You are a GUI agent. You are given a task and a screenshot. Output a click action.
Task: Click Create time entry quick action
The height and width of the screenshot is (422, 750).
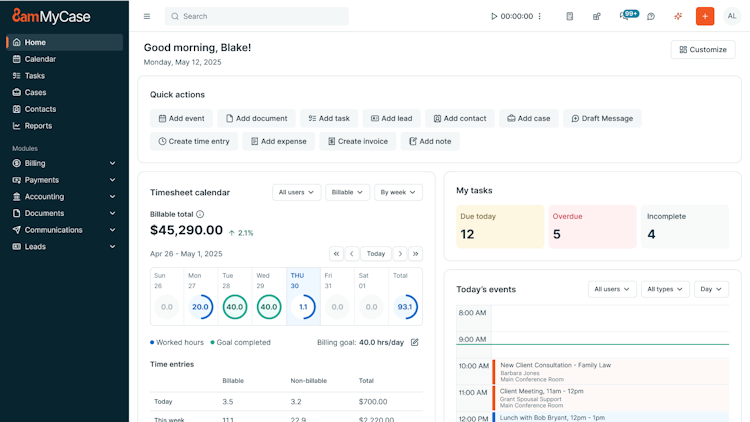(194, 141)
